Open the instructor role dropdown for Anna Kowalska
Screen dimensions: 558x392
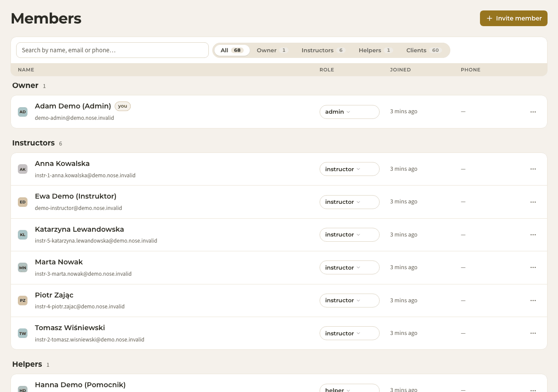pyautogui.click(x=350, y=169)
